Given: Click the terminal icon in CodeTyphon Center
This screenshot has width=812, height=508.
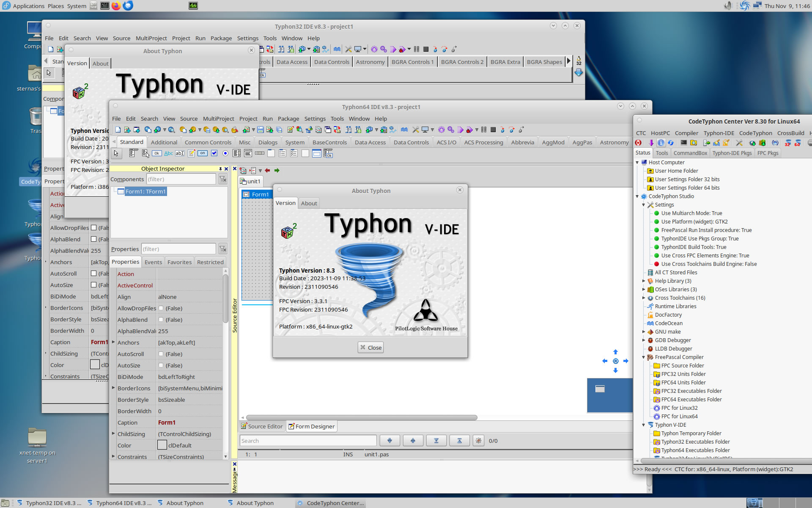Looking at the screenshot, I should (x=683, y=143).
